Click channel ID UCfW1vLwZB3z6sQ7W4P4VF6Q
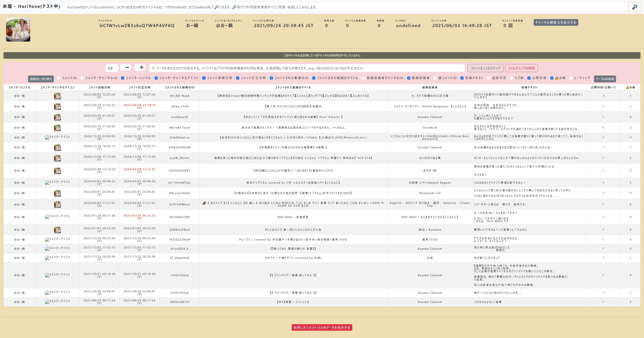Viewport: 644px width, 338px height. pyautogui.click(x=137, y=26)
